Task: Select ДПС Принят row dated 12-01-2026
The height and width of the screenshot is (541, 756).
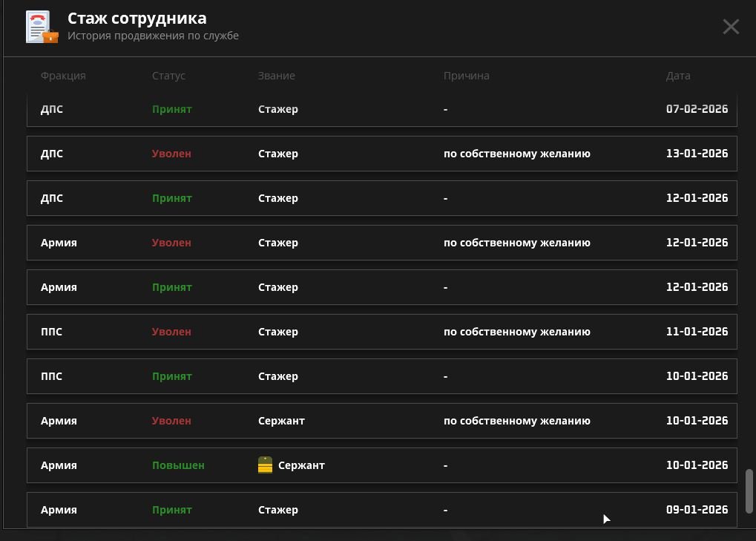Action: (x=381, y=198)
